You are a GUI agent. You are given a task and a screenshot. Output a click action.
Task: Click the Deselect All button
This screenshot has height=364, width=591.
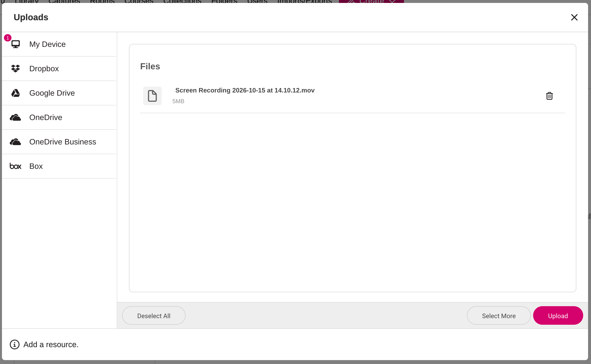tap(154, 315)
